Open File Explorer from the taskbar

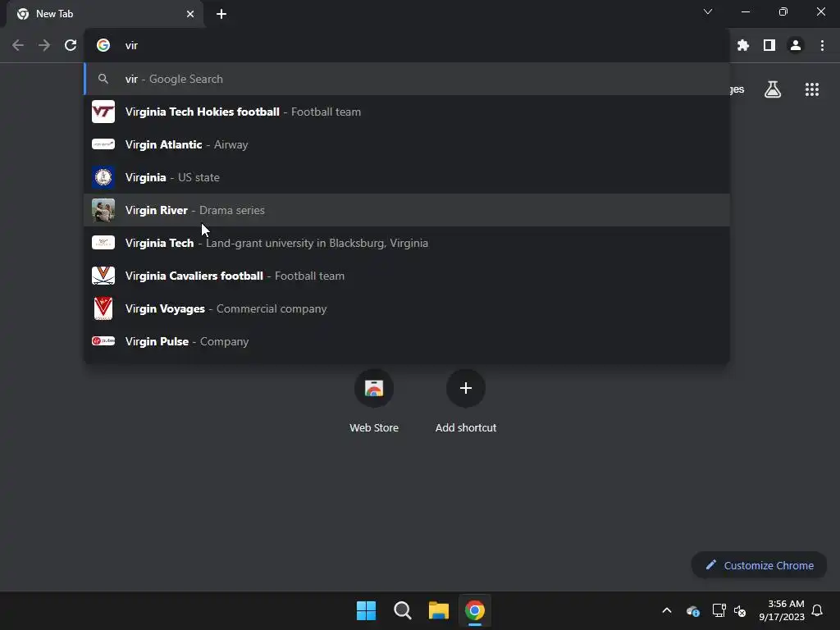pyautogui.click(x=439, y=610)
